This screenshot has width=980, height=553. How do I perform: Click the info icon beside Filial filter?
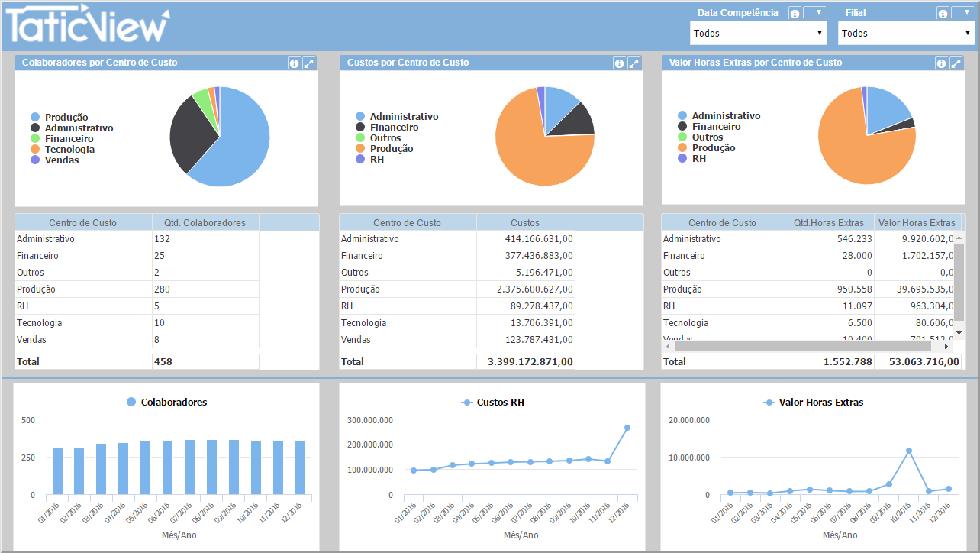[943, 13]
